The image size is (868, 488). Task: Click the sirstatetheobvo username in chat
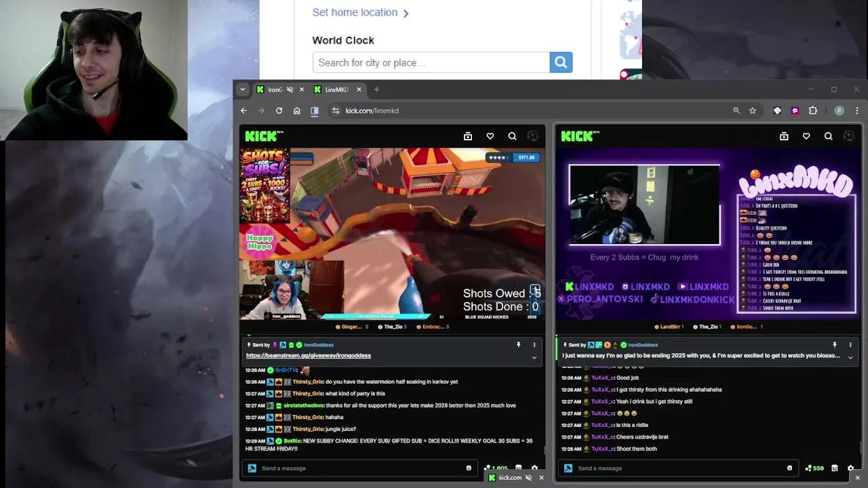302,405
